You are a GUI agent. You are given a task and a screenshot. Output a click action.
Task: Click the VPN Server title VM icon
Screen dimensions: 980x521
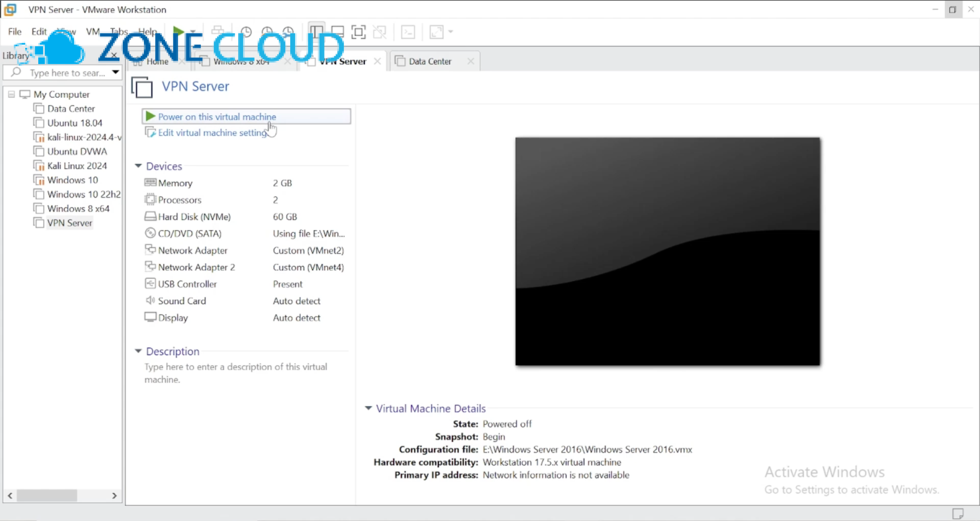142,87
